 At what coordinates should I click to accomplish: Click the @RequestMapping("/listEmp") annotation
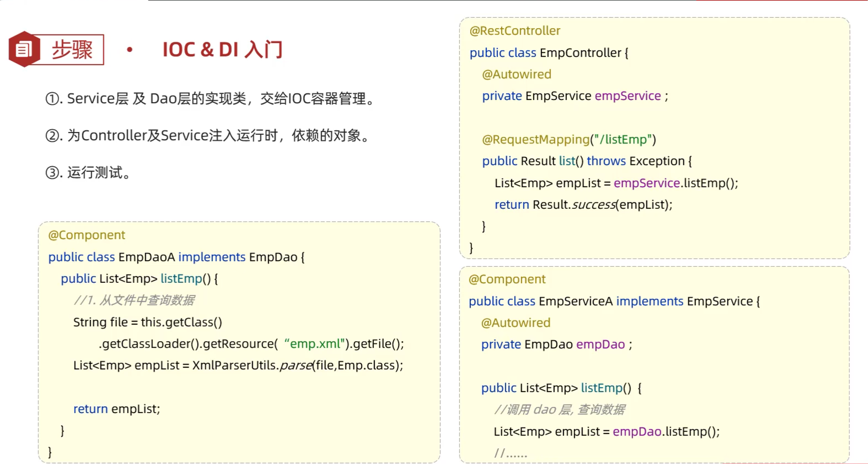pos(569,139)
